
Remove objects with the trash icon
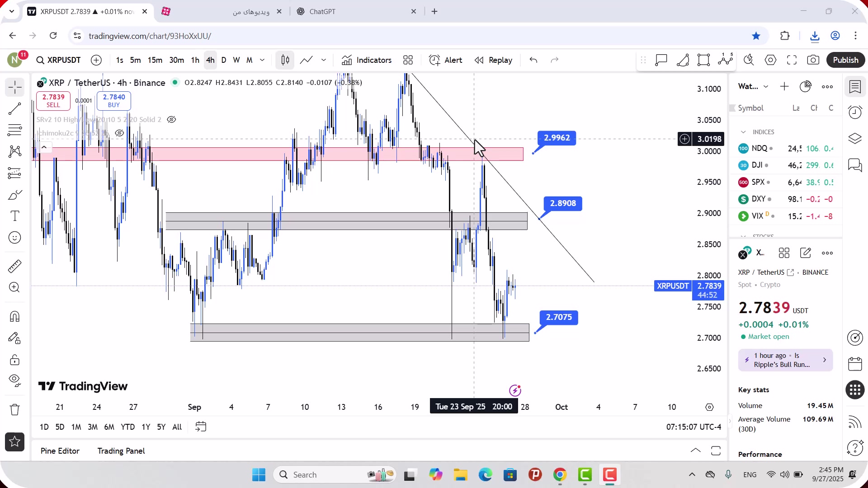(15, 409)
